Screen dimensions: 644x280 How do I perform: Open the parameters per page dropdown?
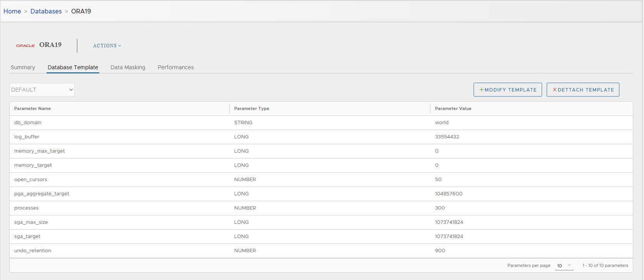(x=564, y=265)
